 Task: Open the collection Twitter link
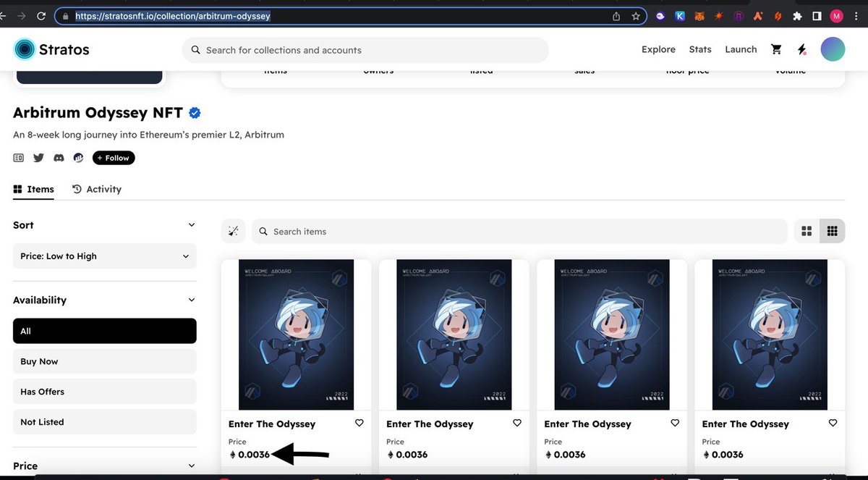(39, 158)
